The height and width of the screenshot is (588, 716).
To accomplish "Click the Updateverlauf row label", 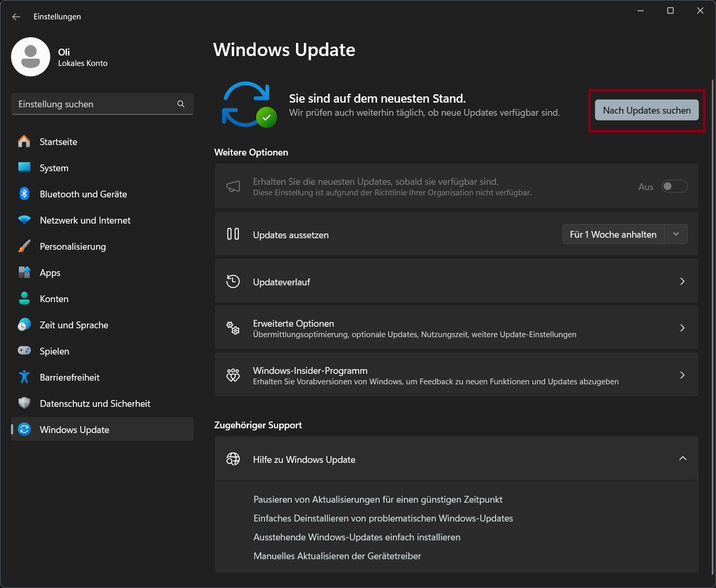I will coord(281,282).
